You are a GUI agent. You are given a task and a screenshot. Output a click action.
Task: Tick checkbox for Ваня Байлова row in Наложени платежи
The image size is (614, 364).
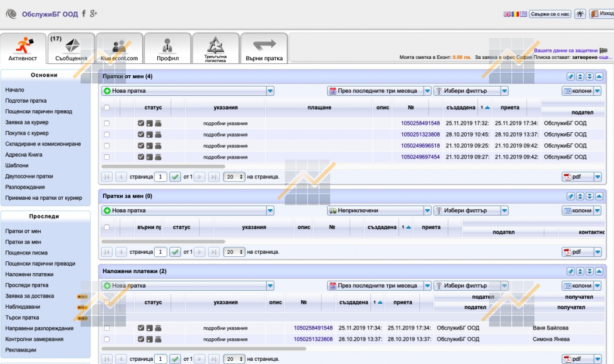tap(107, 328)
